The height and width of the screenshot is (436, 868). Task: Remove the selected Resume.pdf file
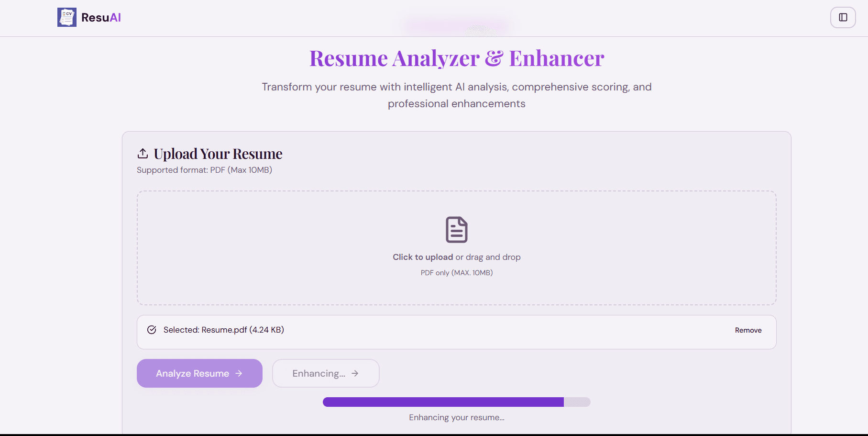(x=747, y=330)
